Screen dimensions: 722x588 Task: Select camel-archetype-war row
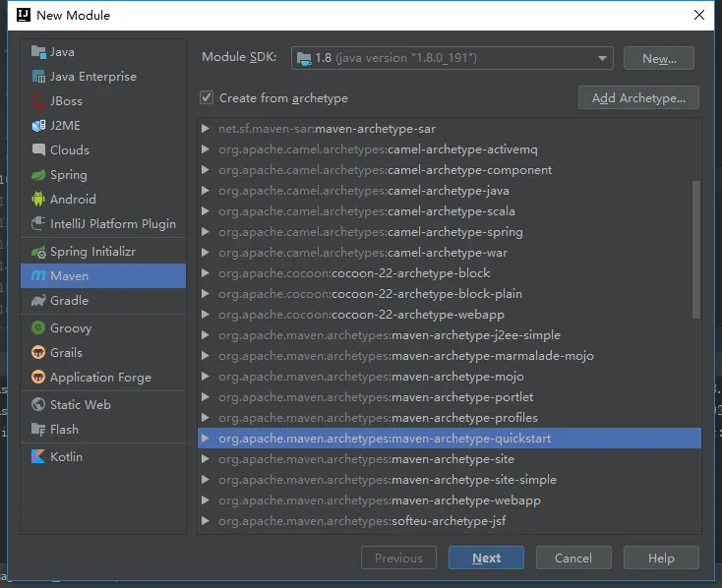click(450, 253)
